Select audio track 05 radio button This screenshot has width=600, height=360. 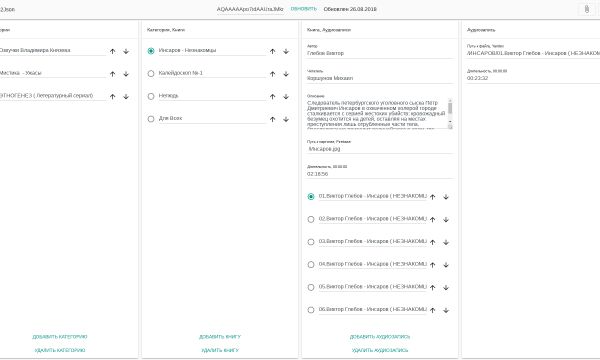pos(311,287)
